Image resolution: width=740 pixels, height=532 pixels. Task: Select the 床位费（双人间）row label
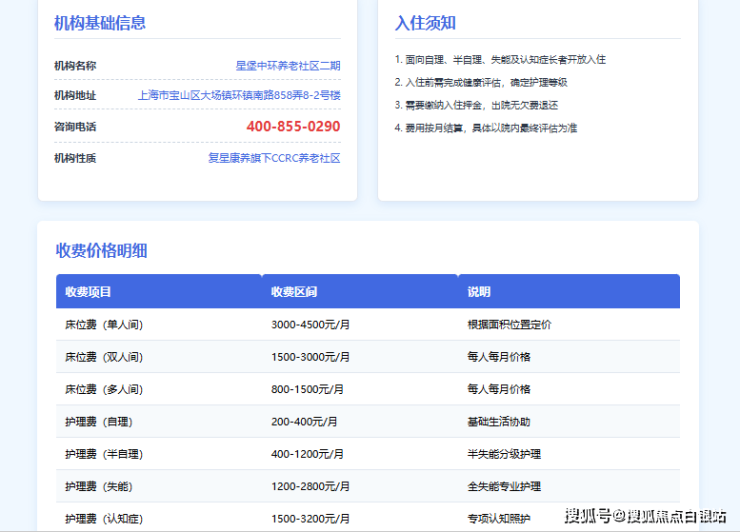tap(104, 357)
